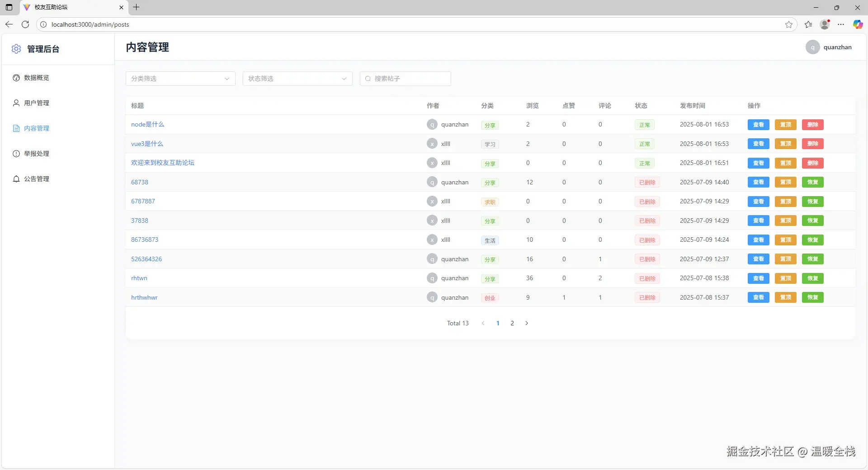Click the 生活 tag in 86736873 row
Screen dimensions: 868x470
(x=490, y=240)
